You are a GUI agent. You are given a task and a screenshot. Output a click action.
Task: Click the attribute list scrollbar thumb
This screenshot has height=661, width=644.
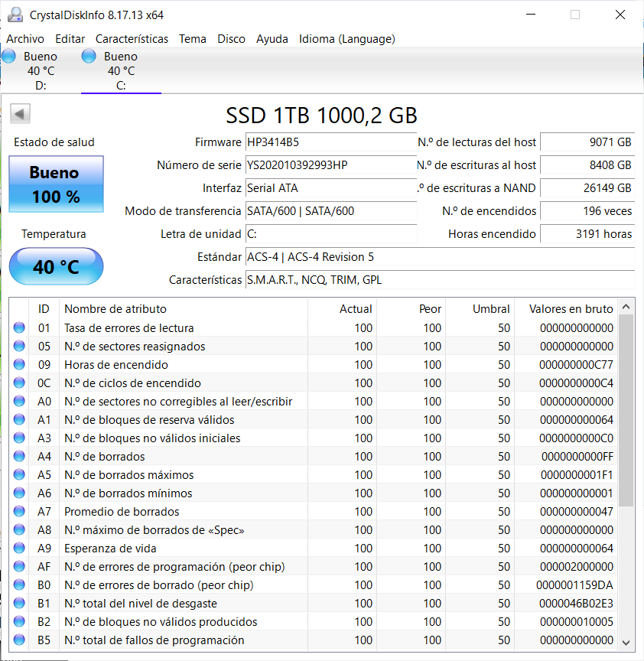[x=626, y=409]
